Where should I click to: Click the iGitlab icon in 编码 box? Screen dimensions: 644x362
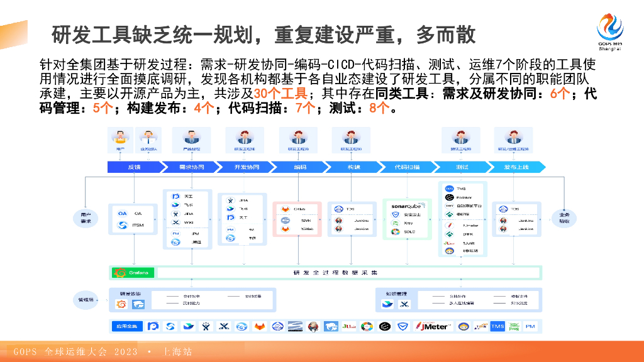click(x=285, y=229)
